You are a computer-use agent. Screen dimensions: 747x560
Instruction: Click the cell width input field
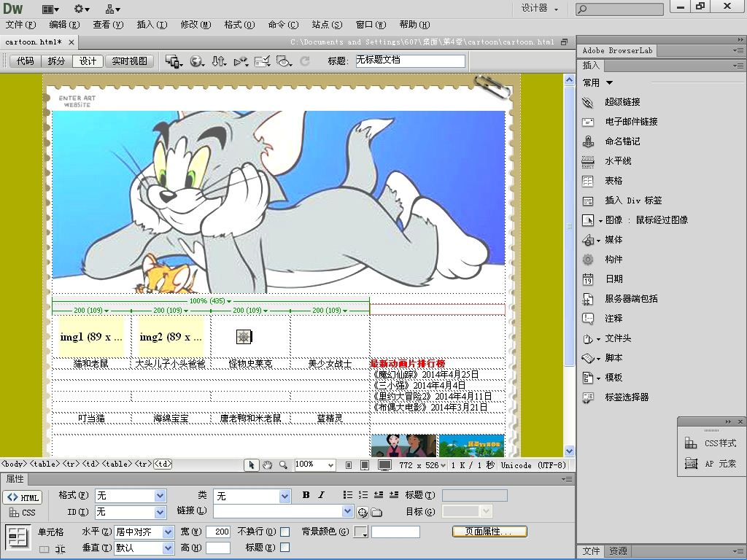(x=218, y=532)
